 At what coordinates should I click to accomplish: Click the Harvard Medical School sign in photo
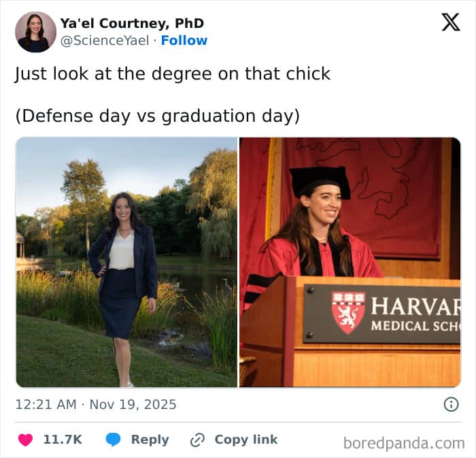click(x=388, y=313)
